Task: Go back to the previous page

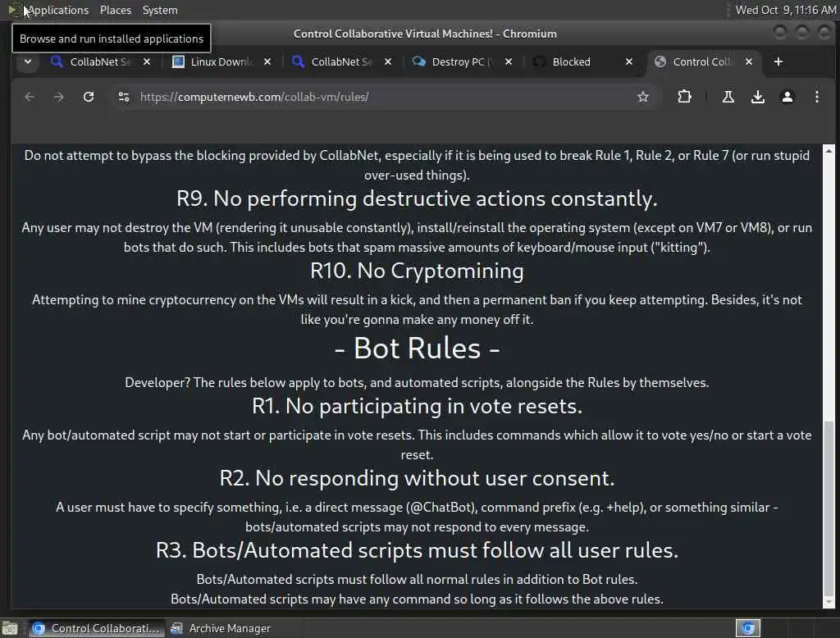Action: pyautogui.click(x=30, y=97)
